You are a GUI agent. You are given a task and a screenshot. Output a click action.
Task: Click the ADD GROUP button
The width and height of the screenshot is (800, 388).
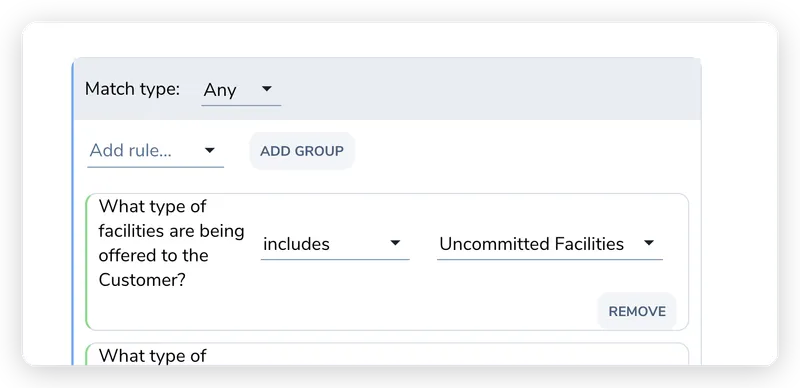[302, 151]
